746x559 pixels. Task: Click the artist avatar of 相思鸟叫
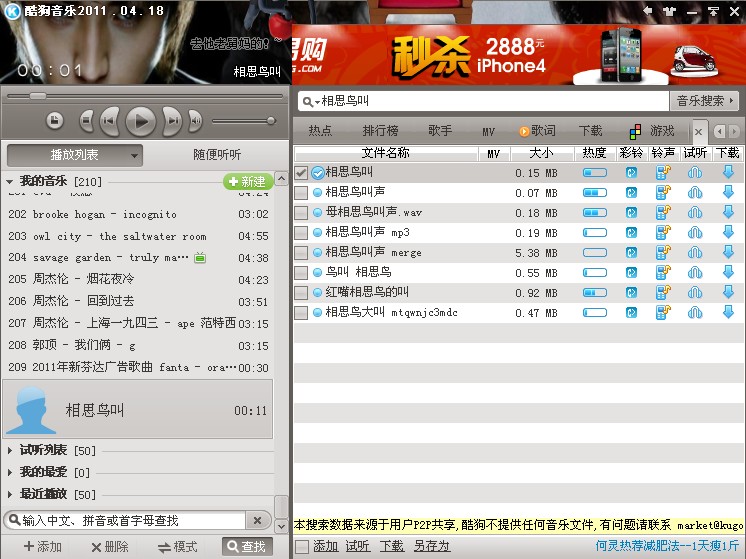(x=31, y=410)
